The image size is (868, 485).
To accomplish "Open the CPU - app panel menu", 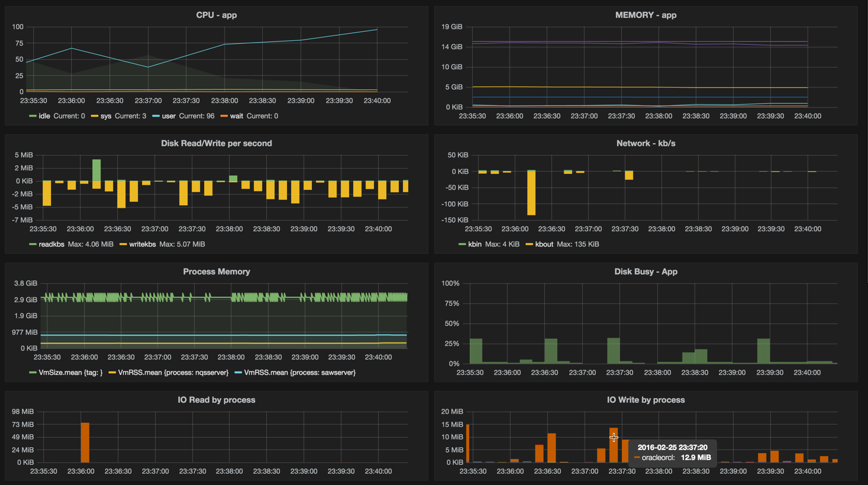I will pos(216,15).
